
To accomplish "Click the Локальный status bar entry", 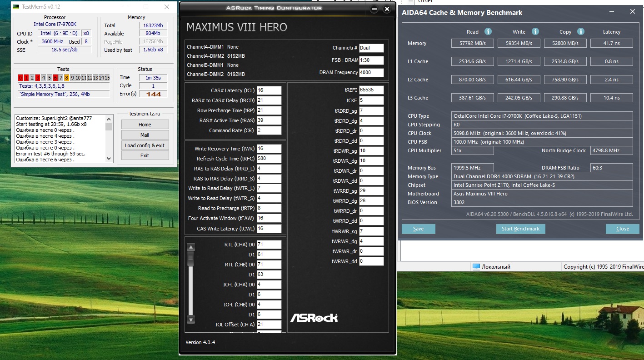I will pyautogui.click(x=496, y=267).
